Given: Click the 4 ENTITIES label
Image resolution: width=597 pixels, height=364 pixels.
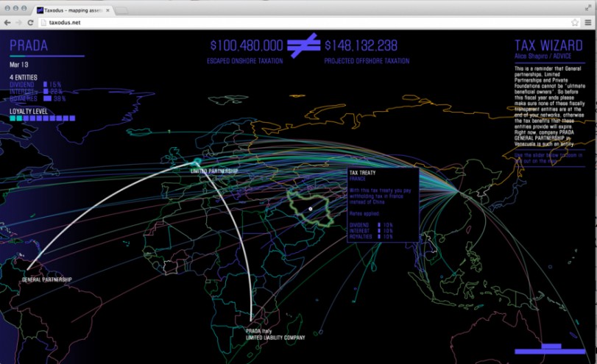Looking at the screenshot, I should [x=24, y=78].
